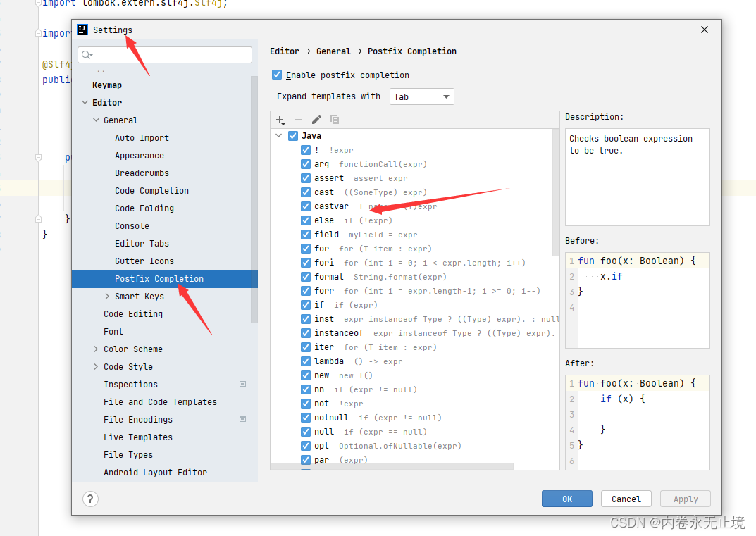
Task: Click the add template plus icon
Action: click(x=280, y=120)
